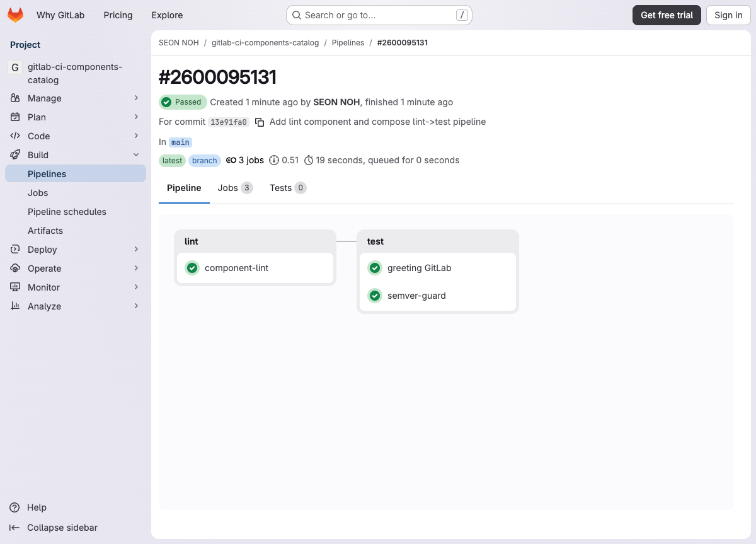The width and height of the screenshot is (756, 544).
Task: Click the project avatar letter G
Action: (15, 67)
